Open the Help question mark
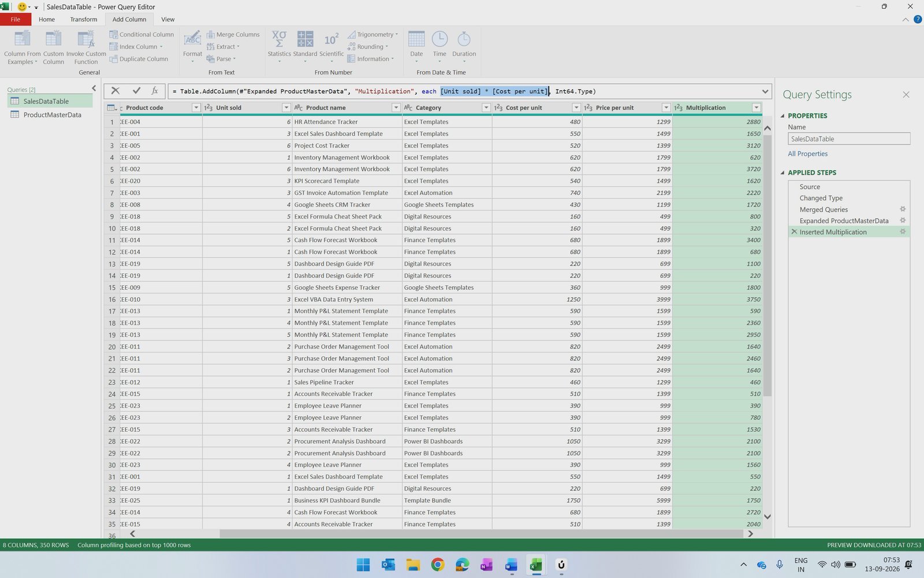Image resolution: width=924 pixels, height=578 pixels. coord(918,20)
